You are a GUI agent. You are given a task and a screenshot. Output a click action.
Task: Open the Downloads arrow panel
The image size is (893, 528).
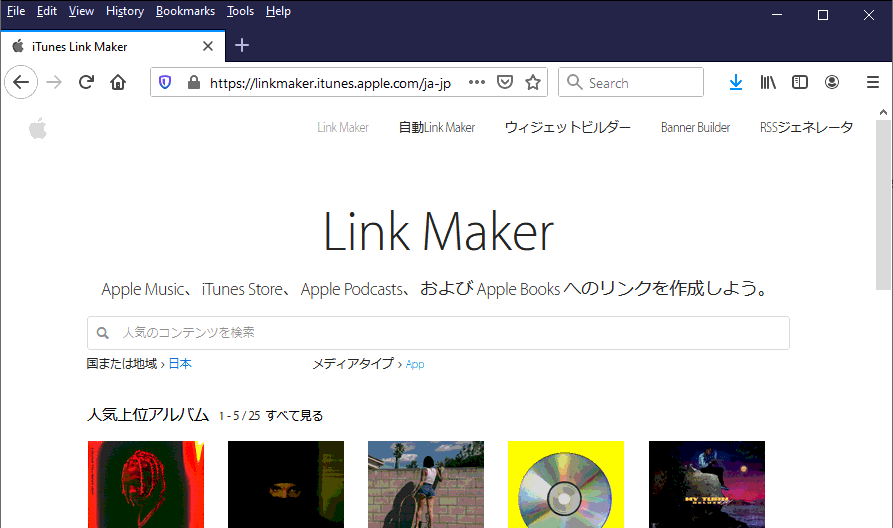coord(736,82)
